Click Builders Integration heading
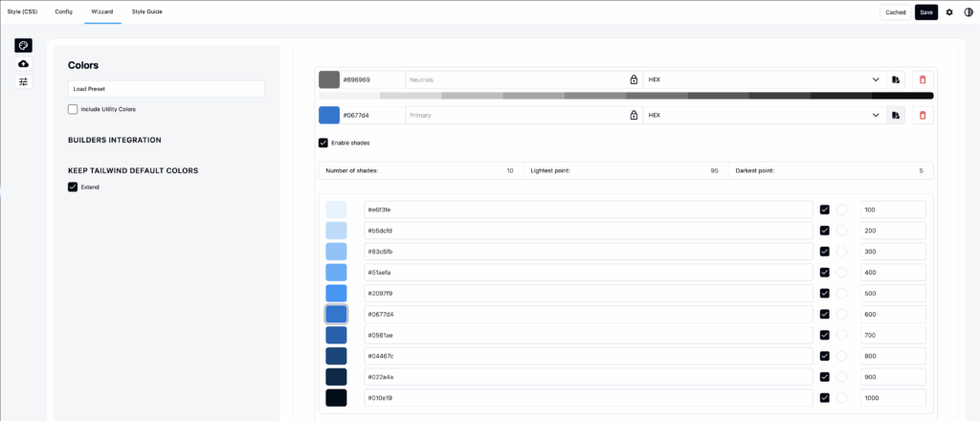980x421 pixels. pyautogui.click(x=115, y=140)
